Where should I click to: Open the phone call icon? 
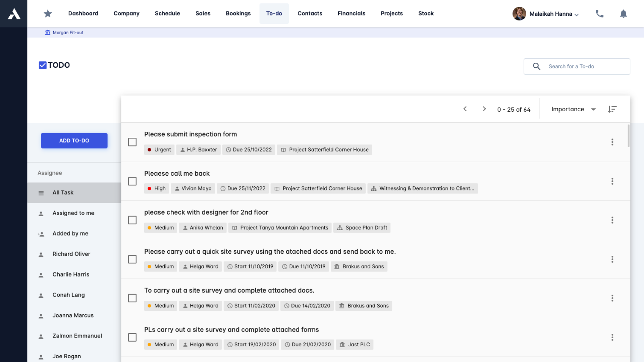click(x=599, y=14)
